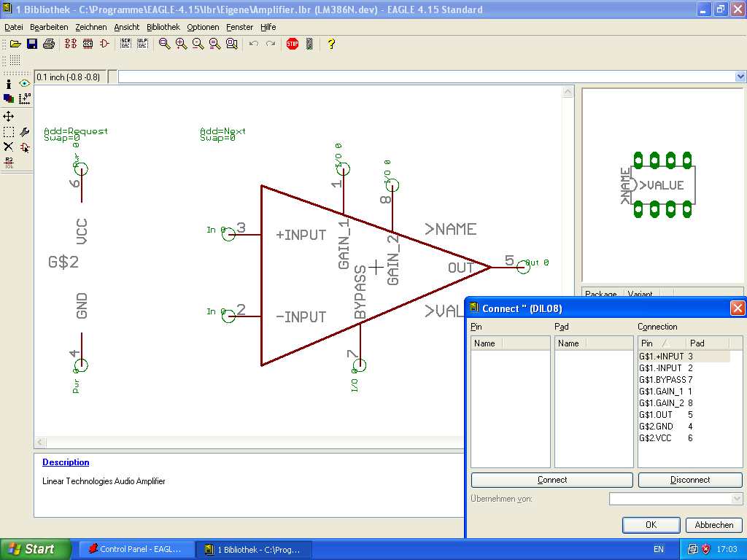This screenshot has width=747, height=560.
Task: Open the Bibliothek menu
Action: point(163,27)
